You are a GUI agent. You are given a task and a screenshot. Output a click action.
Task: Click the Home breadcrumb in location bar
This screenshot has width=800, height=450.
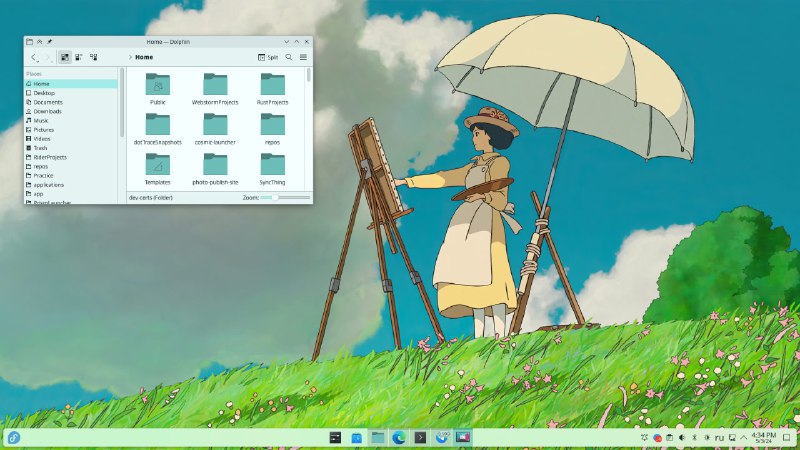144,57
